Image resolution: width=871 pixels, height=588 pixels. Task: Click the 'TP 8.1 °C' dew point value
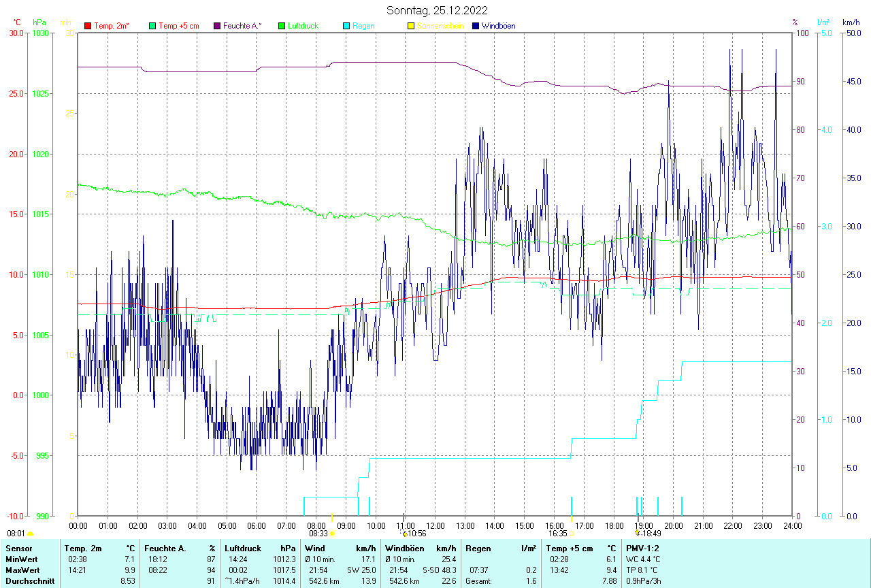[x=643, y=570]
